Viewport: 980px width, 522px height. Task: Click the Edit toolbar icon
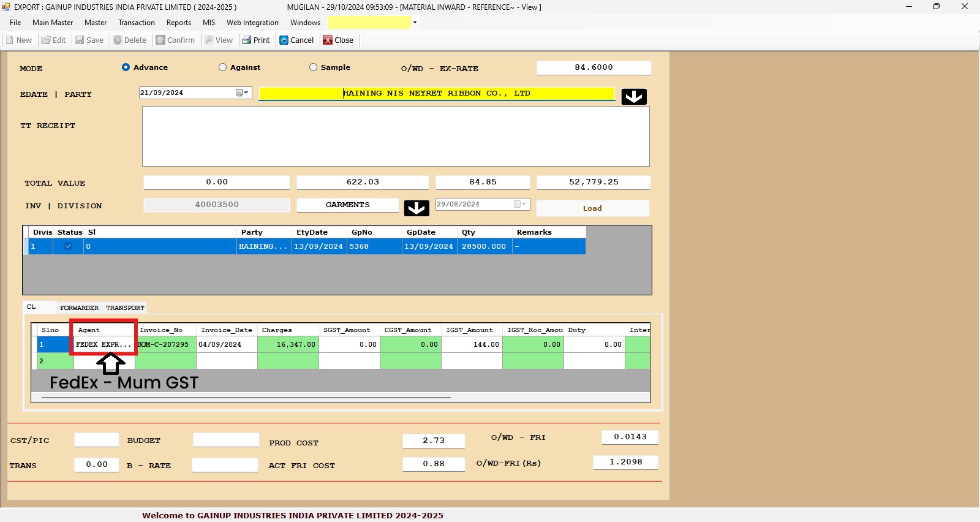pyautogui.click(x=46, y=40)
